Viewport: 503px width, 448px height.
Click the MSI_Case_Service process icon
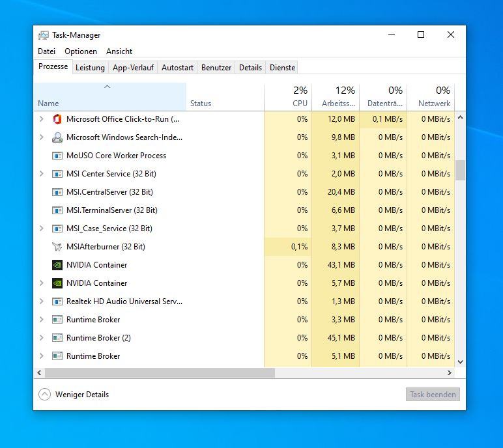pyautogui.click(x=57, y=229)
